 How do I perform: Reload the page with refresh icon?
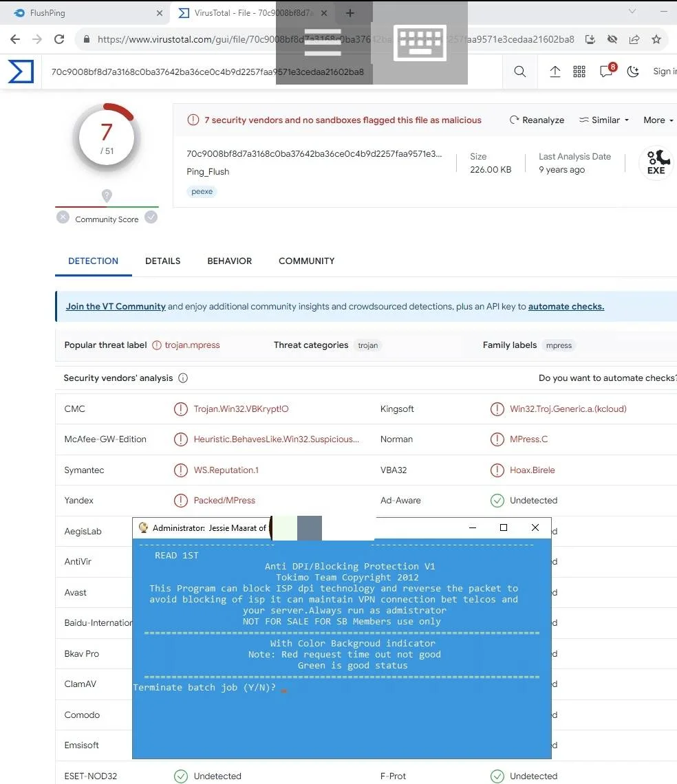pos(59,39)
